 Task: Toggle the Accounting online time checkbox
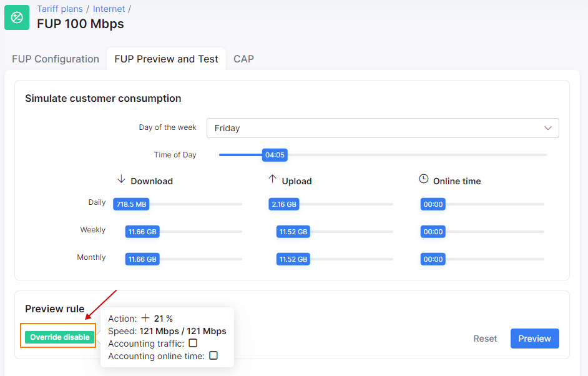click(x=213, y=355)
